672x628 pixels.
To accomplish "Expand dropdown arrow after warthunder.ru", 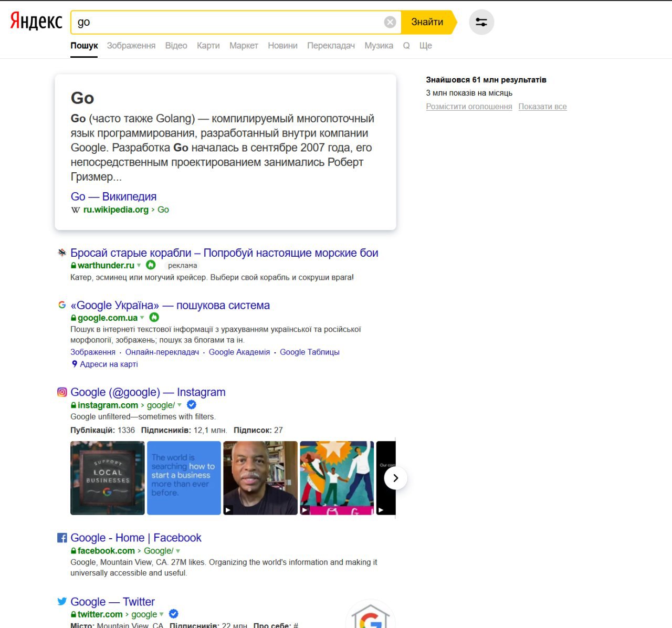I will pos(139,265).
